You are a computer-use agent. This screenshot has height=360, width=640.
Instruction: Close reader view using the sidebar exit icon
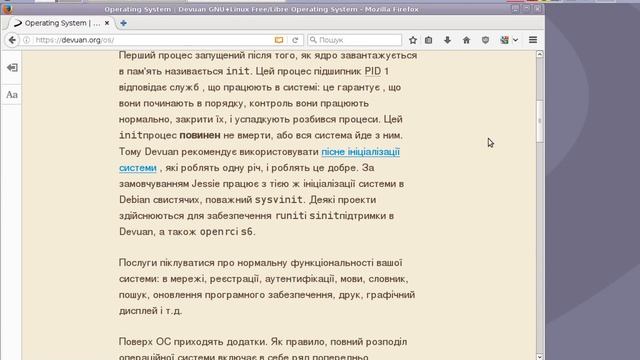tap(12, 68)
